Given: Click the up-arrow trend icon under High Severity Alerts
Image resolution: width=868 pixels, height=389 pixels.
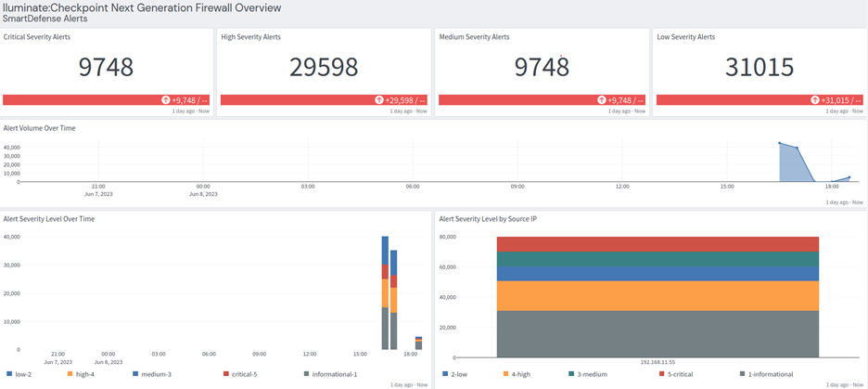Looking at the screenshot, I should (x=379, y=100).
